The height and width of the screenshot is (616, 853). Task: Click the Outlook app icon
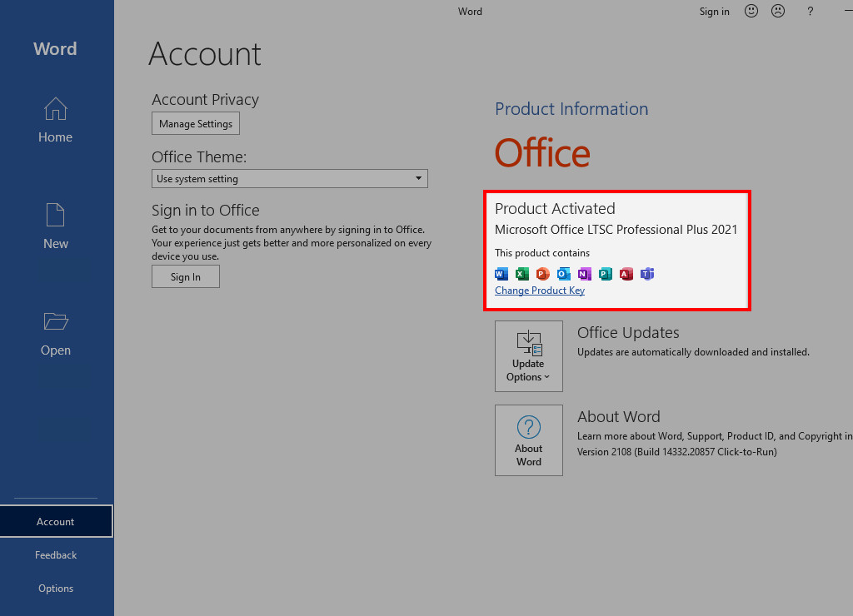point(564,274)
